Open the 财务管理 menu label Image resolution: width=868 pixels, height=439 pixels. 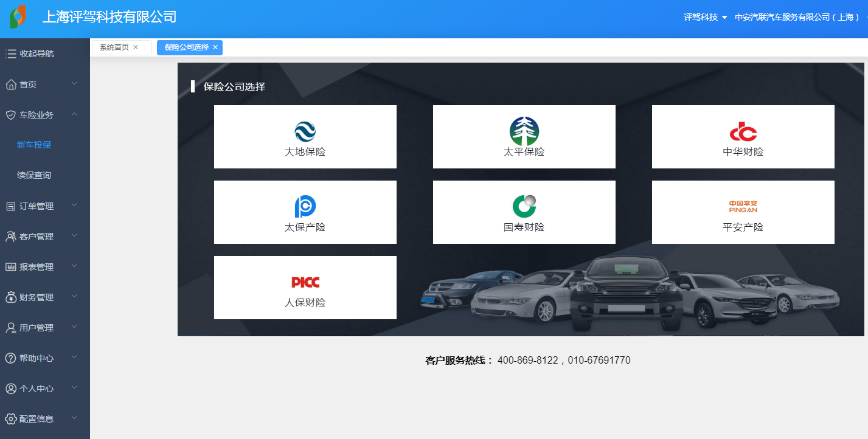[x=36, y=297]
